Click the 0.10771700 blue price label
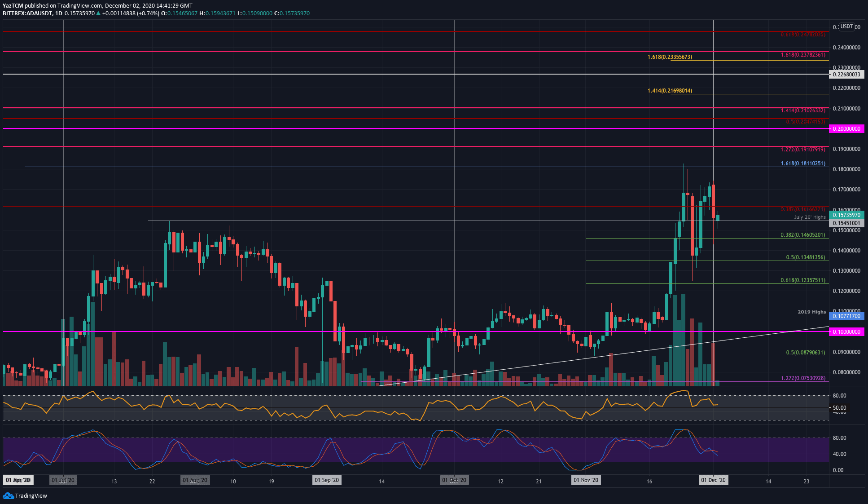 click(846, 316)
